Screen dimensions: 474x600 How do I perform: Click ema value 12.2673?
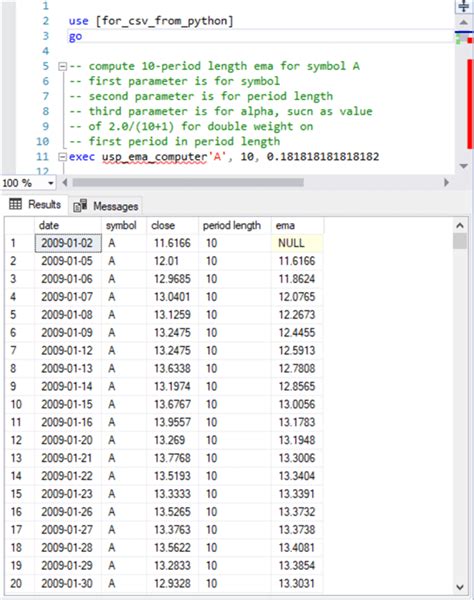click(x=297, y=315)
